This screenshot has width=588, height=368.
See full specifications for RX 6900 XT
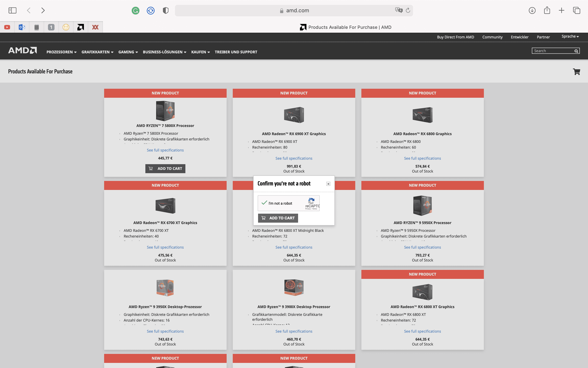point(294,158)
